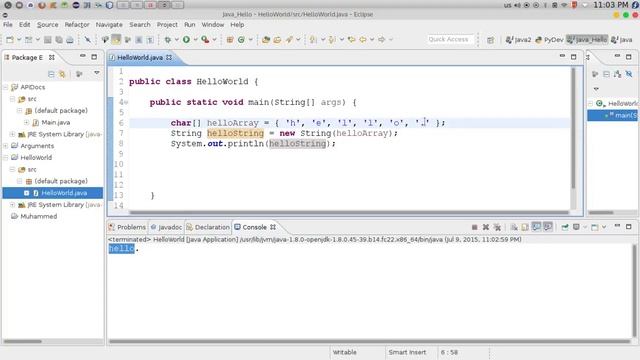Screen dimensions: 640x360
Task: Go to Last Edit Location icon
Action: coord(351,40)
